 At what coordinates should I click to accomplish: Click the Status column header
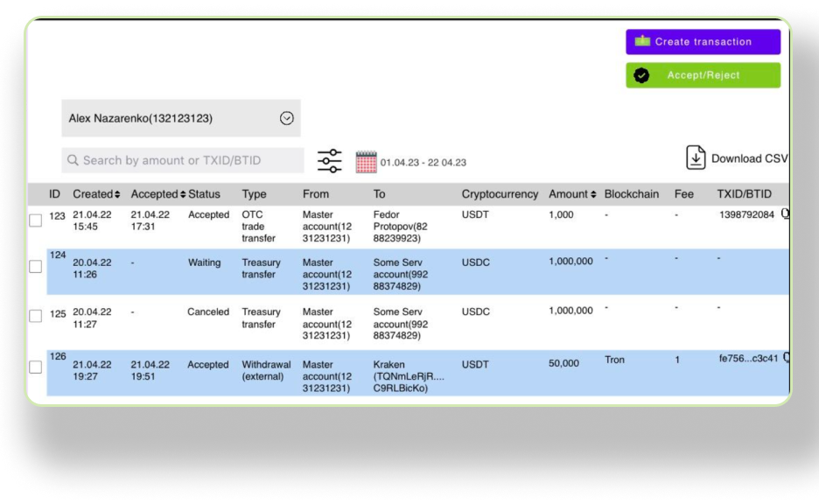(x=204, y=193)
